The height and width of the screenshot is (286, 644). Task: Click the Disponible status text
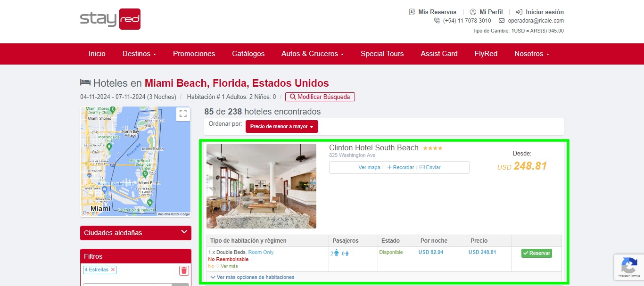391,252
